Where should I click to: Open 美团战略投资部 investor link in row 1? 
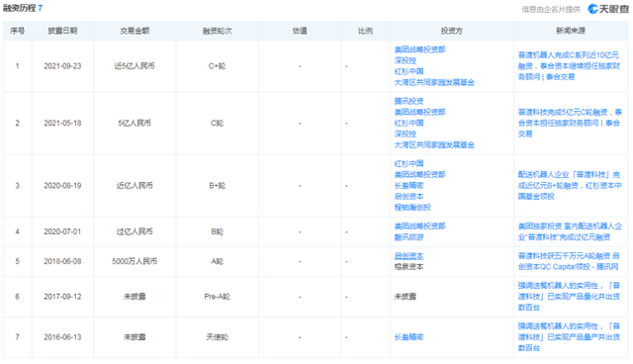(419, 49)
